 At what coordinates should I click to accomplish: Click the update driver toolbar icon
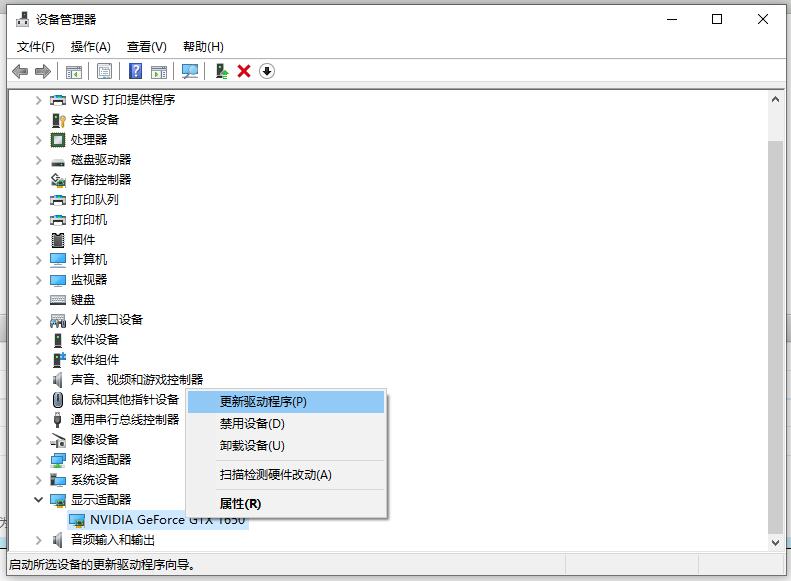point(221,71)
